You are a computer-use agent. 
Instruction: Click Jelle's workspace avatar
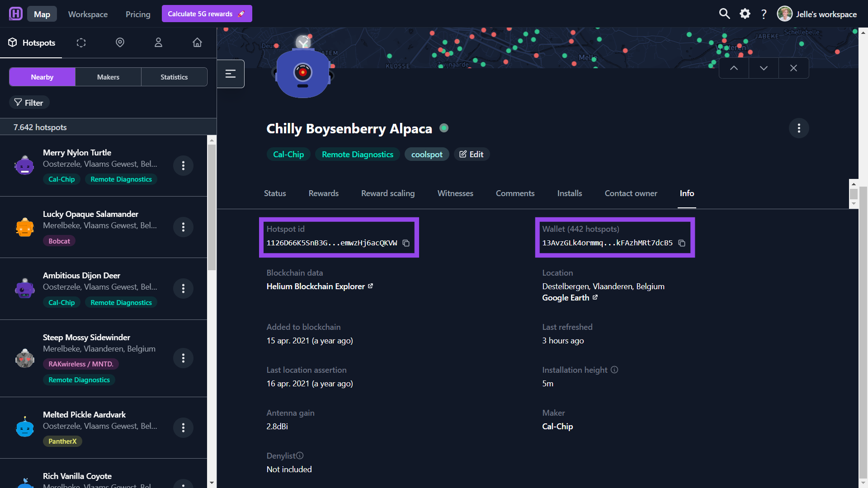pos(784,14)
